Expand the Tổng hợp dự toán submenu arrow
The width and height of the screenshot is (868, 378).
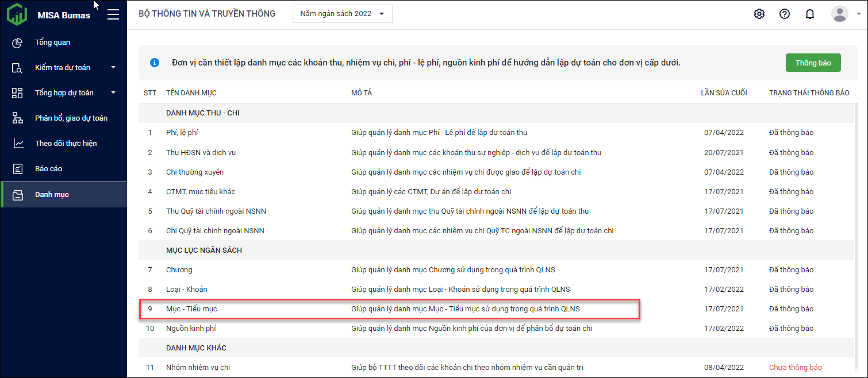point(113,93)
